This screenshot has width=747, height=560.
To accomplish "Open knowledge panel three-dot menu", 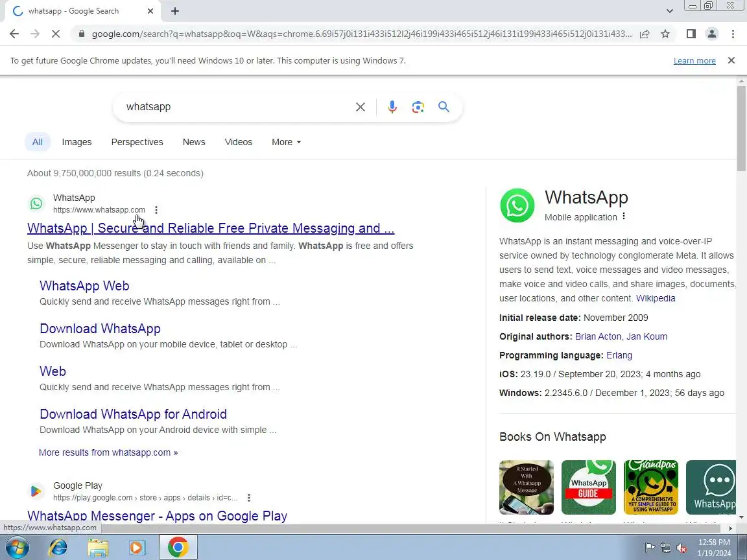I will [624, 216].
